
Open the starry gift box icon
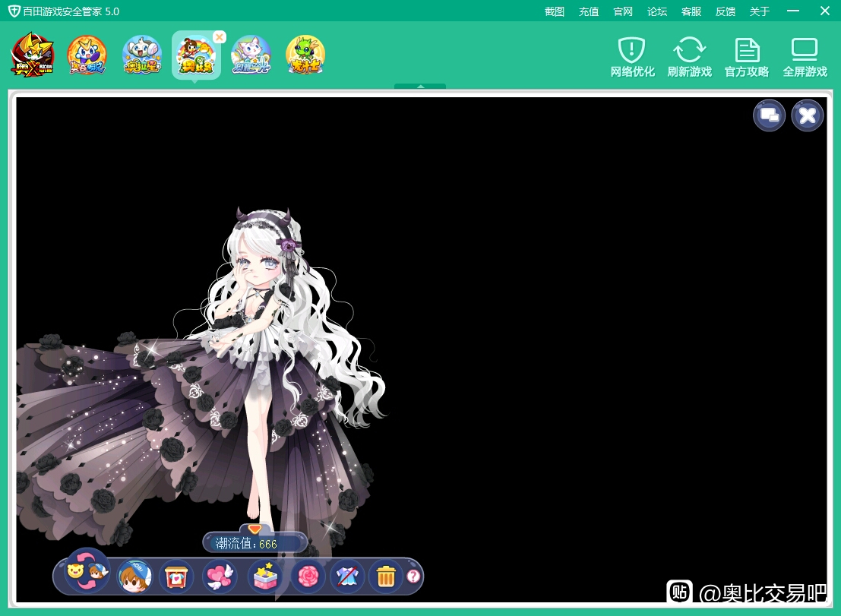tap(264, 577)
